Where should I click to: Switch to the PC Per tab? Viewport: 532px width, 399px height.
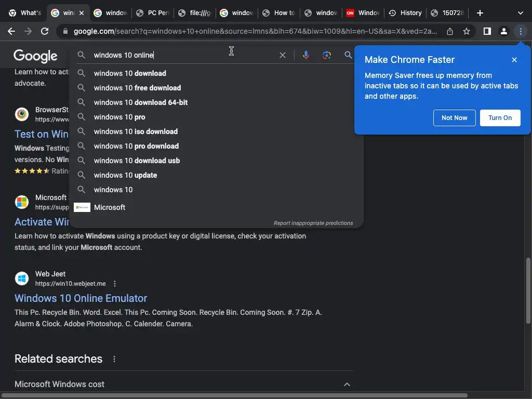point(153,13)
